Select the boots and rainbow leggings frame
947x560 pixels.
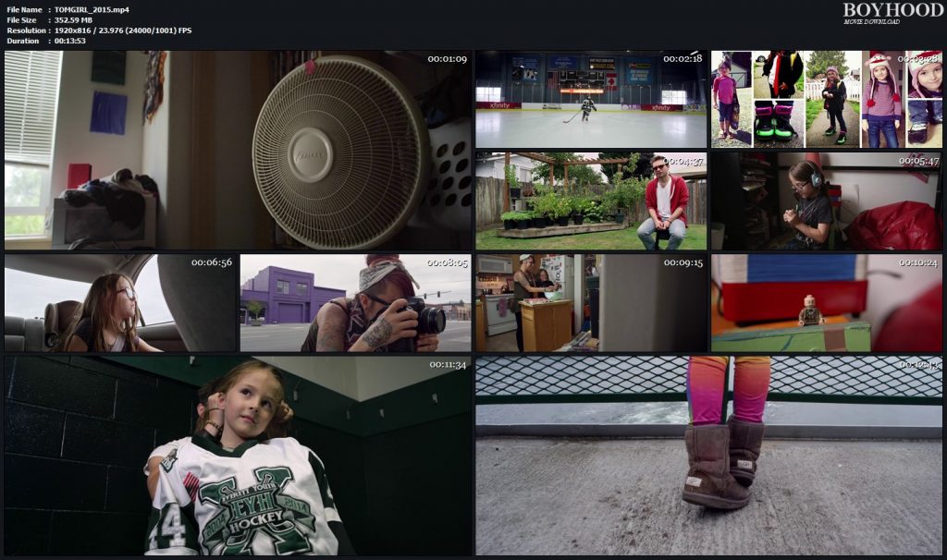708,456
